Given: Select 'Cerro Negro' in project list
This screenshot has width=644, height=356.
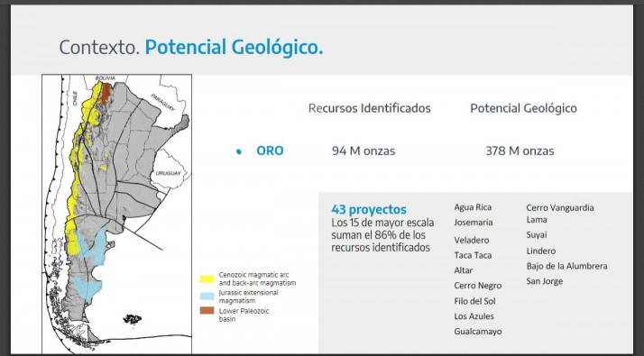Looking at the screenshot, I should pyautogui.click(x=478, y=286).
